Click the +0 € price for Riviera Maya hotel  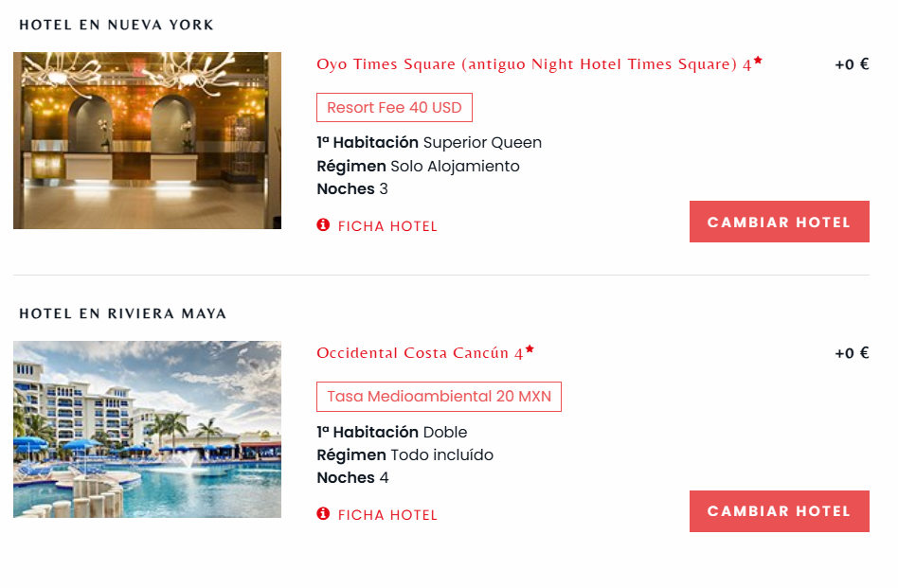coord(852,353)
